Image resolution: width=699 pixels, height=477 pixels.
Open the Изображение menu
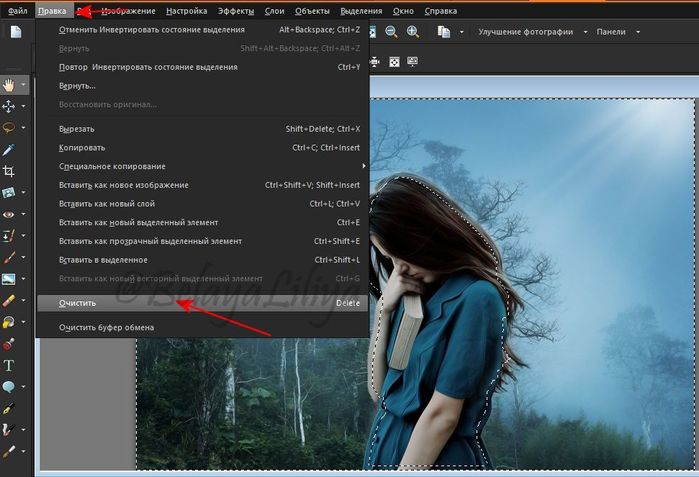tap(128, 11)
